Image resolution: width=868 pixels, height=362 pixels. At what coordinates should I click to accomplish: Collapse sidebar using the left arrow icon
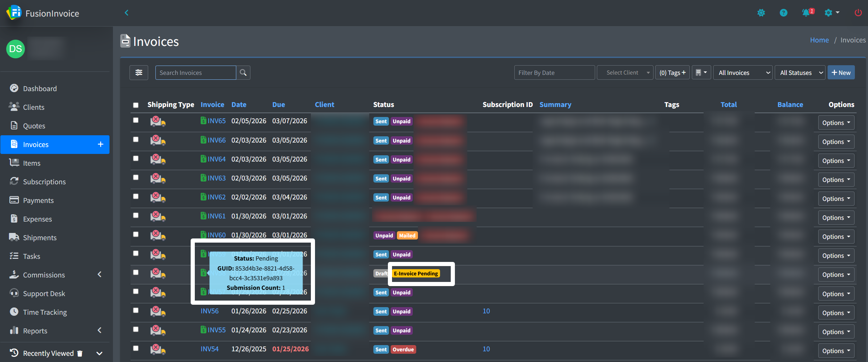tap(126, 13)
